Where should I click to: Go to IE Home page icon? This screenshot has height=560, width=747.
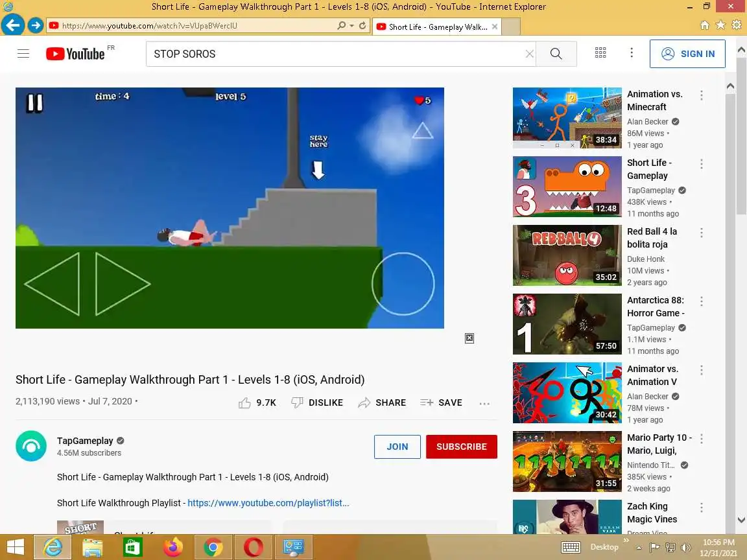[705, 25]
